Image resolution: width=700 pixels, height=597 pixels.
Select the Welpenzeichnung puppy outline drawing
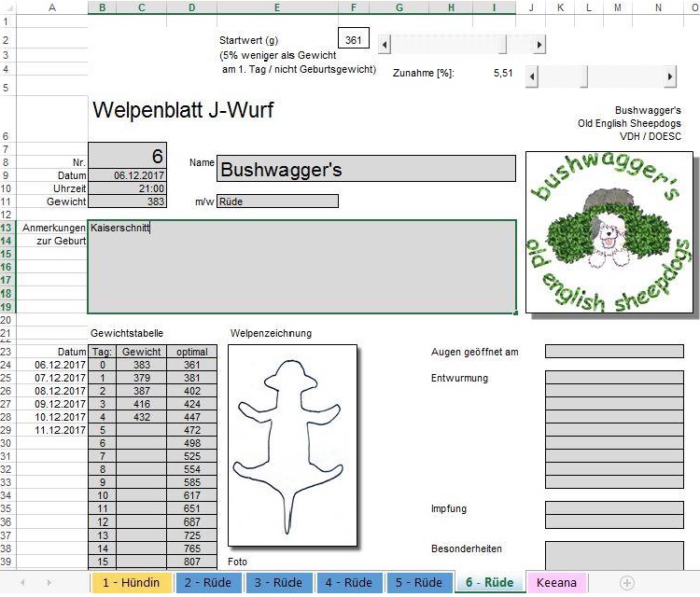(x=292, y=446)
